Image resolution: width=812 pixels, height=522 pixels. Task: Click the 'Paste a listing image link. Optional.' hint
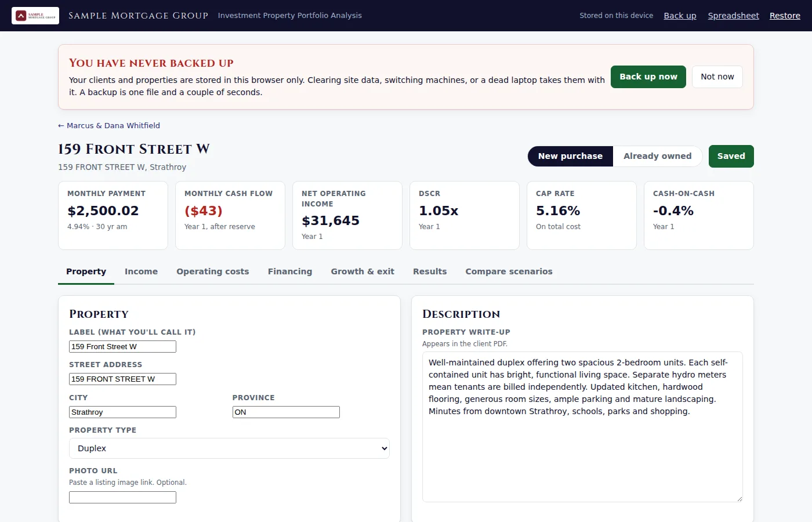128,483
